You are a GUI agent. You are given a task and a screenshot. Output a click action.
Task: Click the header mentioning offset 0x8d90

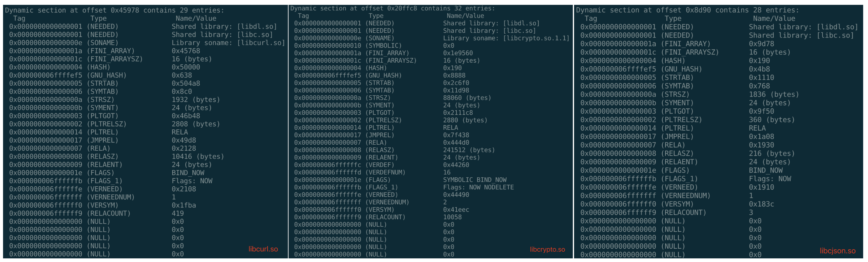(x=687, y=10)
